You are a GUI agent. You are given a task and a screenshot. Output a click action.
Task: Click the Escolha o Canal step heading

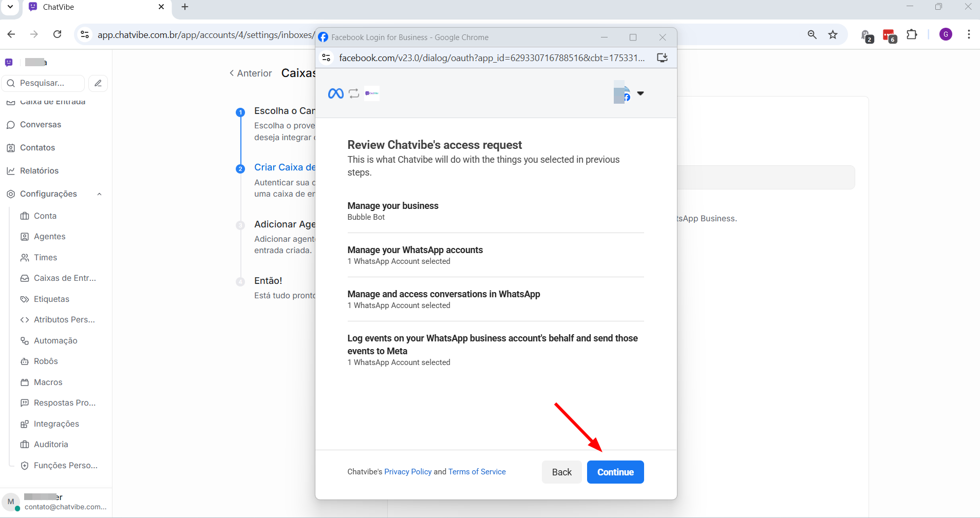[285, 111]
